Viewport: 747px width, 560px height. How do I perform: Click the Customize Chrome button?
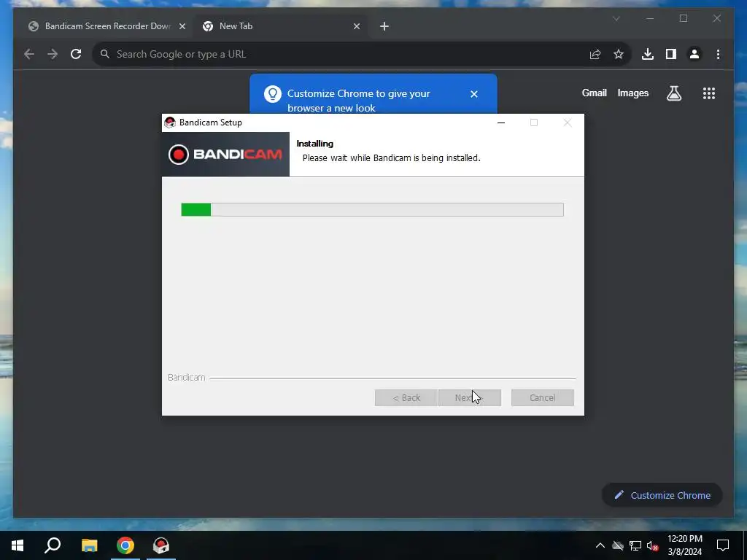click(662, 495)
